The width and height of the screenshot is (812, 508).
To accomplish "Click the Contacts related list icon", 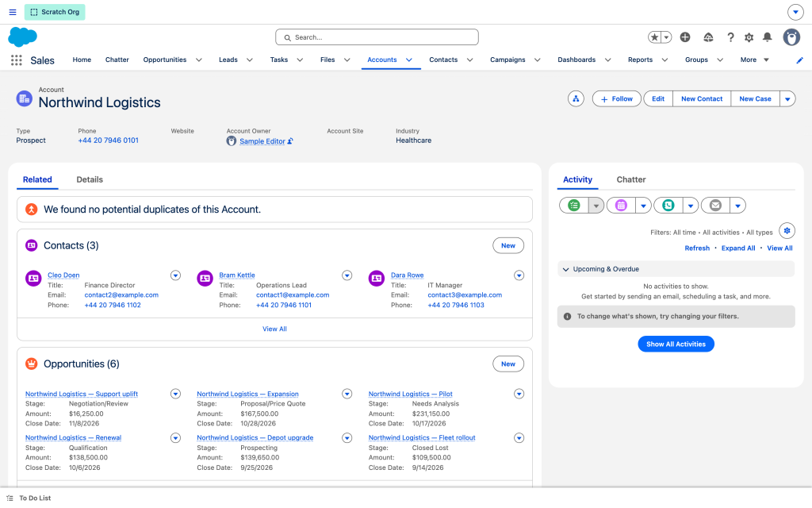I will (32, 246).
